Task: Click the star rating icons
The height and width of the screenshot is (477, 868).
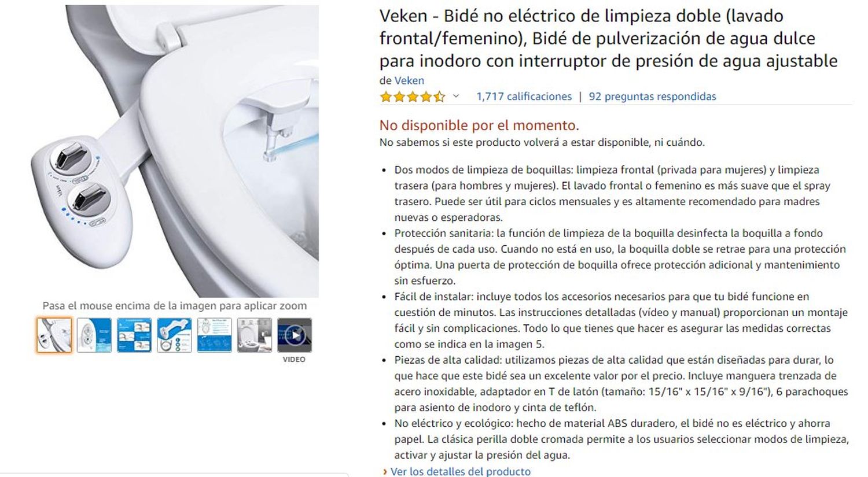Action: [413, 97]
